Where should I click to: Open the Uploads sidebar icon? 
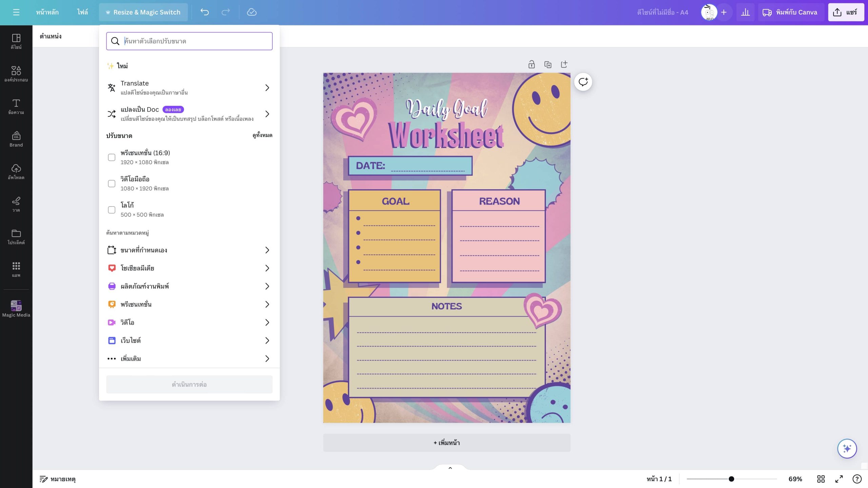pyautogui.click(x=16, y=172)
